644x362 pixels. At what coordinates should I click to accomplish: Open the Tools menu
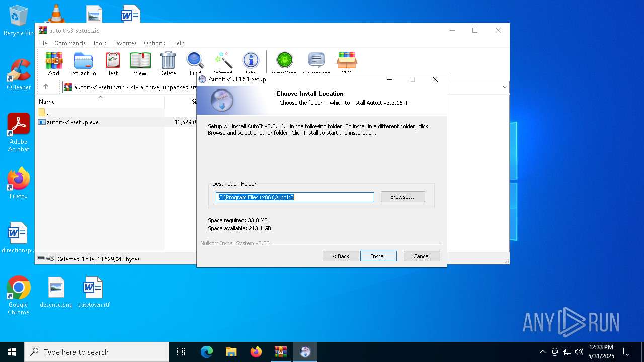[x=99, y=43]
